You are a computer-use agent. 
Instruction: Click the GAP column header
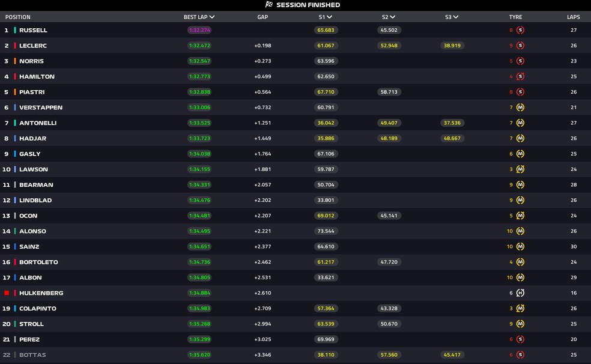pos(262,17)
